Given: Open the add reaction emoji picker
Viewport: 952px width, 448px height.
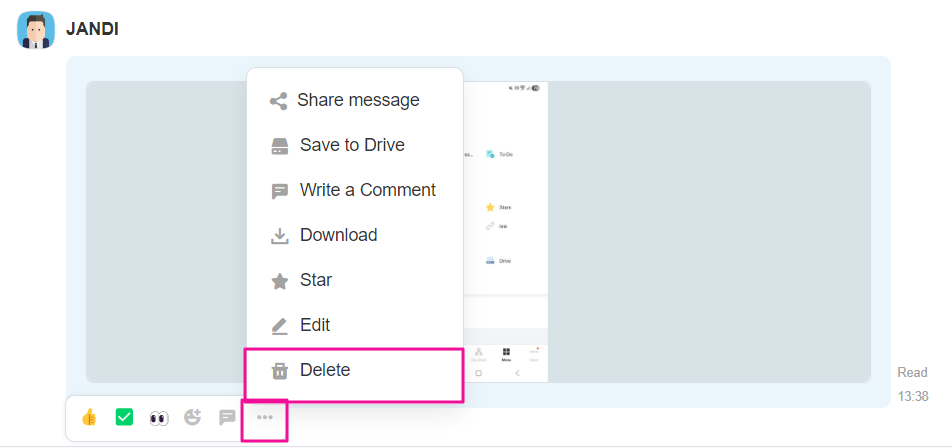Looking at the screenshot, I should (193, 417).
